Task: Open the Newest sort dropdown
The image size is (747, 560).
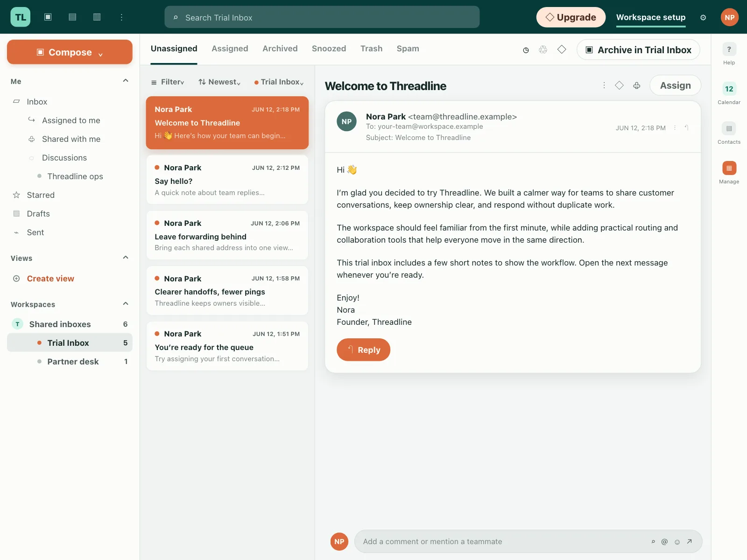Action: click(x=219, y=82)
